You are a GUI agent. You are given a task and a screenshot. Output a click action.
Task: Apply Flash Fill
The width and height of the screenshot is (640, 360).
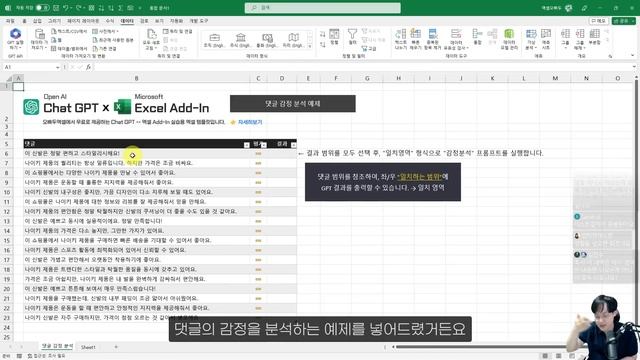[x=416, y=39]
